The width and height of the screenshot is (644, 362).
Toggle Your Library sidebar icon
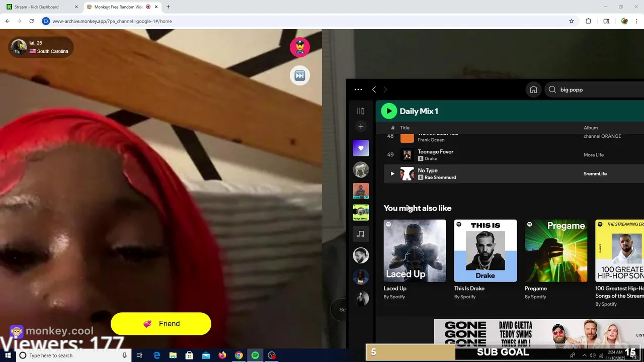pos(361,111)
